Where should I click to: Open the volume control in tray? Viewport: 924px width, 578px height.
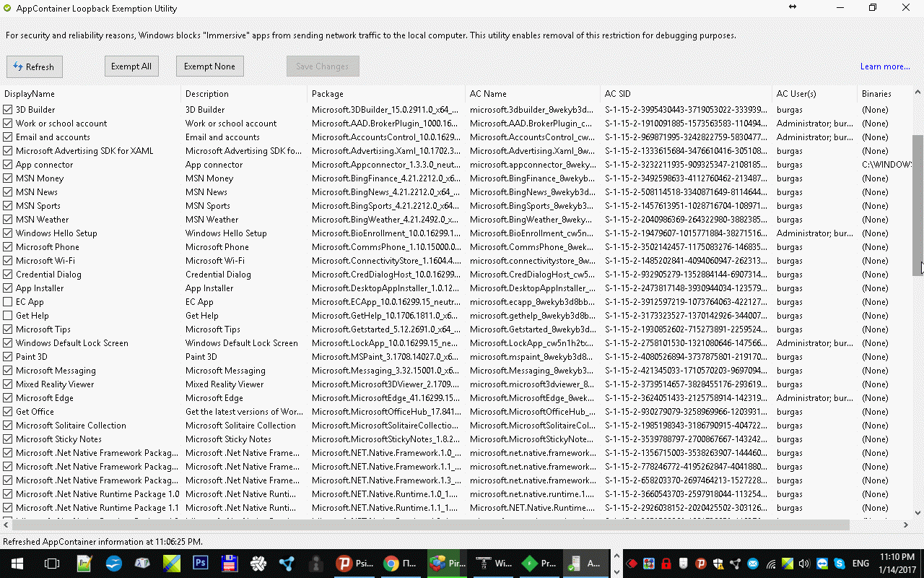pyautogui.click(x=805, y=564)
